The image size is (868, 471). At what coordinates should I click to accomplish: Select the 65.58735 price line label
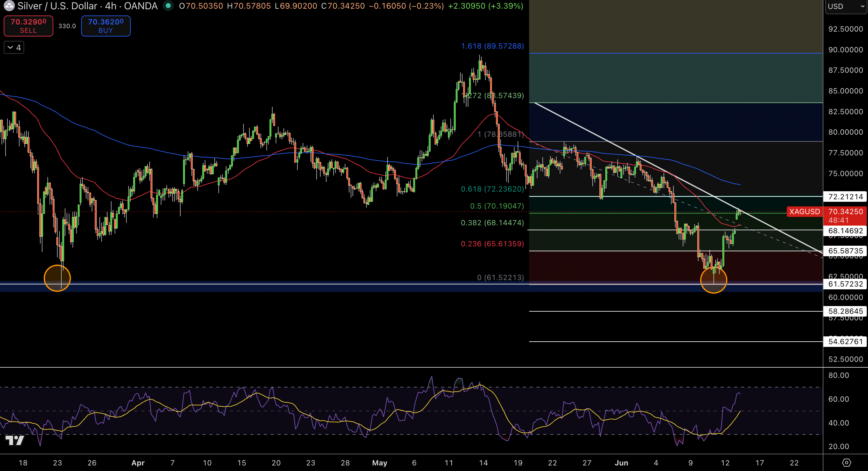pos(845,251)
